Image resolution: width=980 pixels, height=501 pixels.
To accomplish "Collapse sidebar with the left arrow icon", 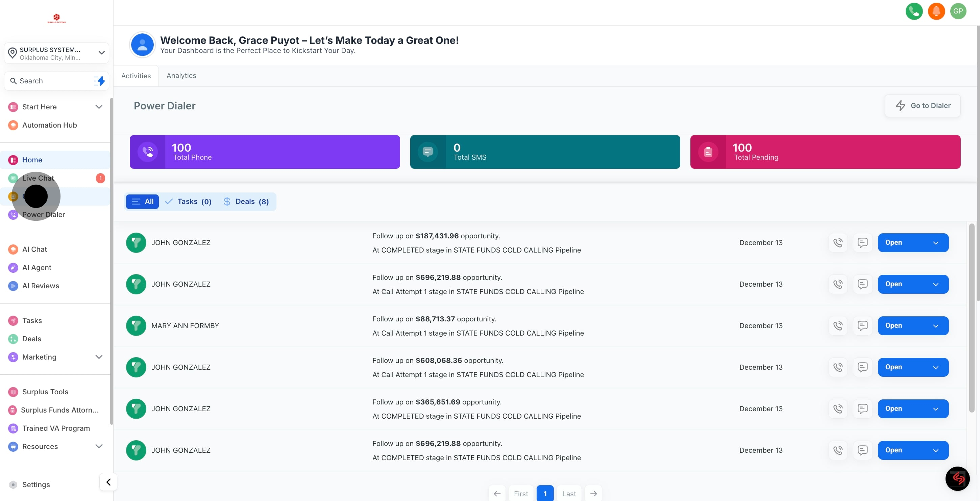I will [x=108, y=482].
